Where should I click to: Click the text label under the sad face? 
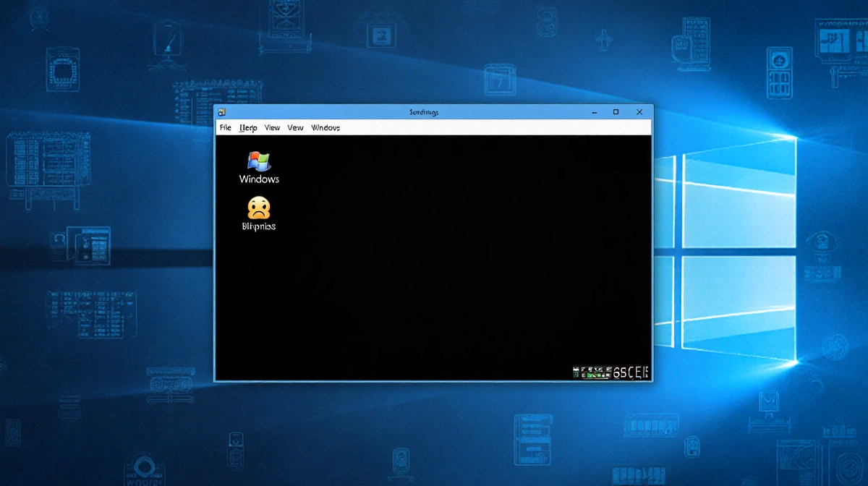pyautogui.click(x=258, y=226)
